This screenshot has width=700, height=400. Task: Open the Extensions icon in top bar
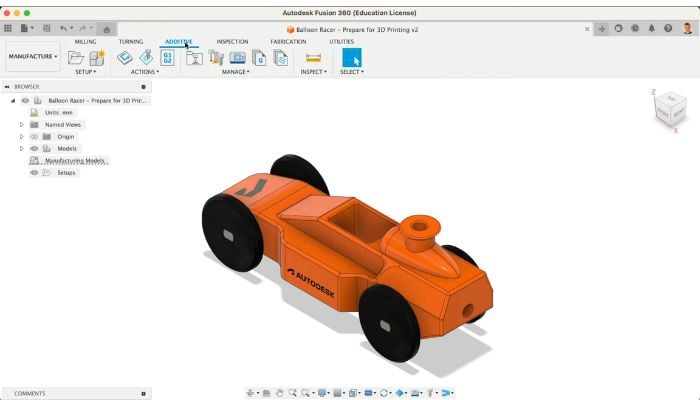click(x=618, y=28)
